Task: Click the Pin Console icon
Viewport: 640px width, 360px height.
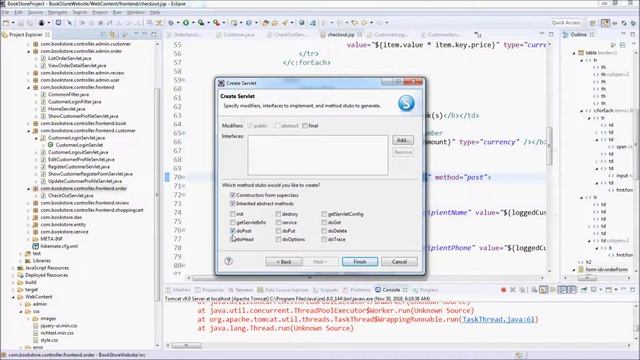Action: coord(584,290)
